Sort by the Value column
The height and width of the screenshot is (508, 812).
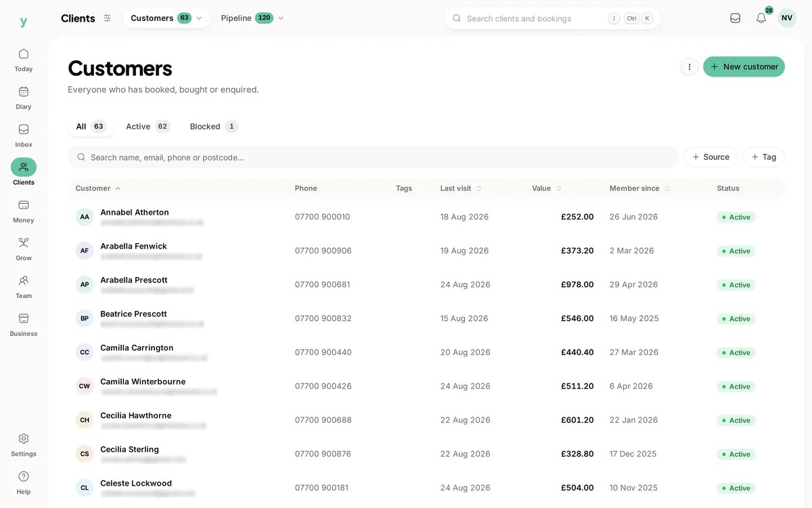click(x=547, y=188)
